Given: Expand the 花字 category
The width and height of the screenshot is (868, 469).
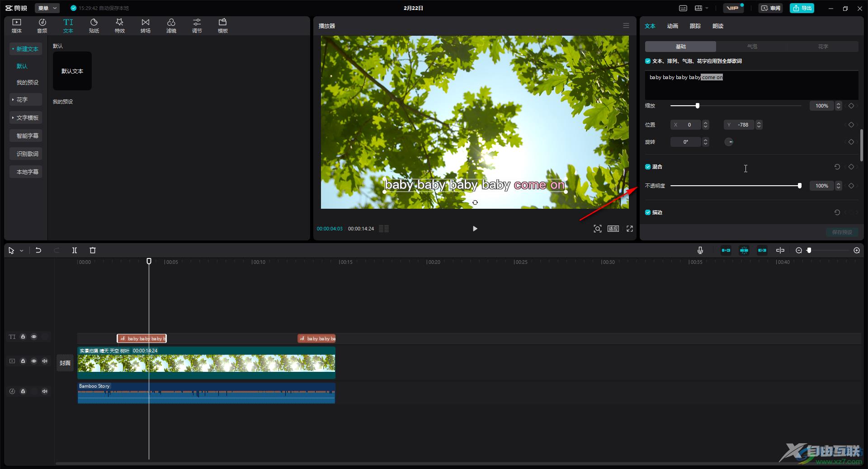Looking at the screenshot, I should pyautogui.click(x=25, y=99).
